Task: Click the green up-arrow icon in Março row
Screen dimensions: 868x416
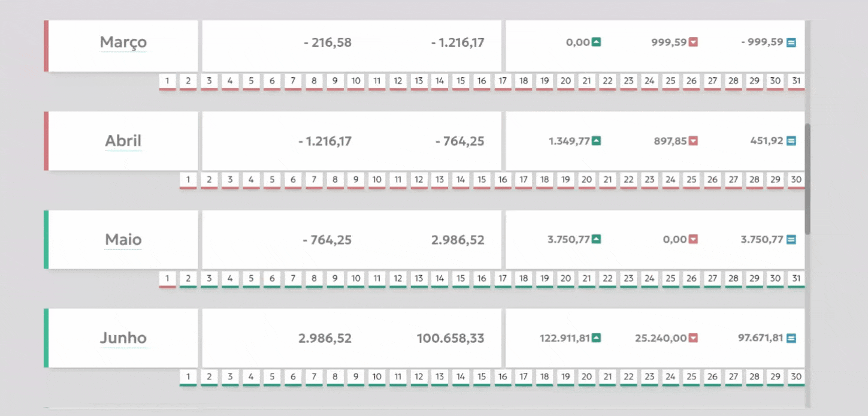Action: coord(596,42)
